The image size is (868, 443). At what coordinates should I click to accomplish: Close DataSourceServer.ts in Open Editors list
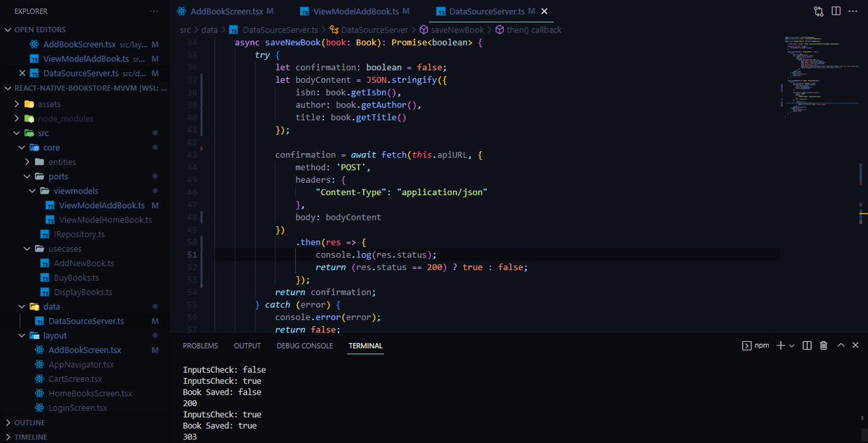[x=22, y=74]
